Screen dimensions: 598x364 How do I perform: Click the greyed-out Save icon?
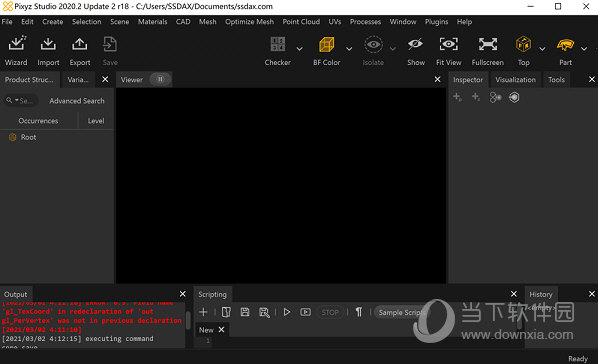pos(110,44)
